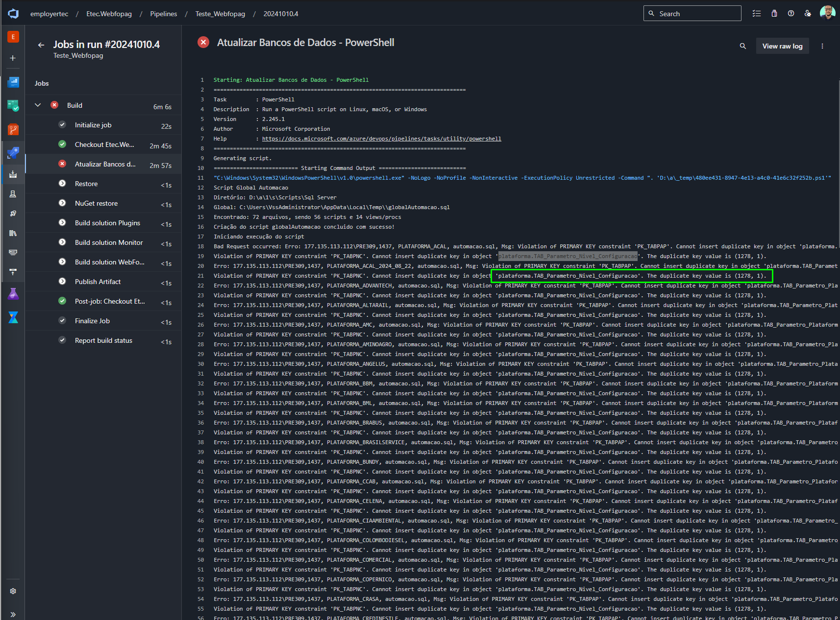Collapse the Build job group
The height and width of the screenshot is (620, 840).
coord(38,105)
